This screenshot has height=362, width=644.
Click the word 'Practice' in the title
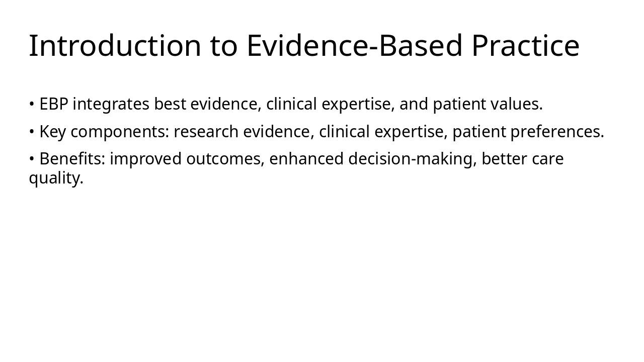(525, 46)
